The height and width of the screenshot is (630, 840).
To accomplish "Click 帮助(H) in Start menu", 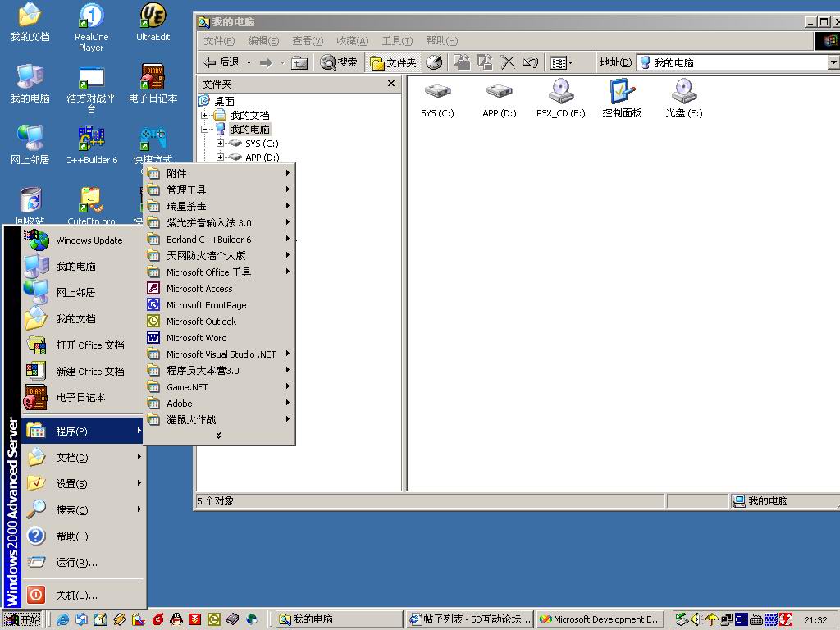I will [x=83, y=536].
